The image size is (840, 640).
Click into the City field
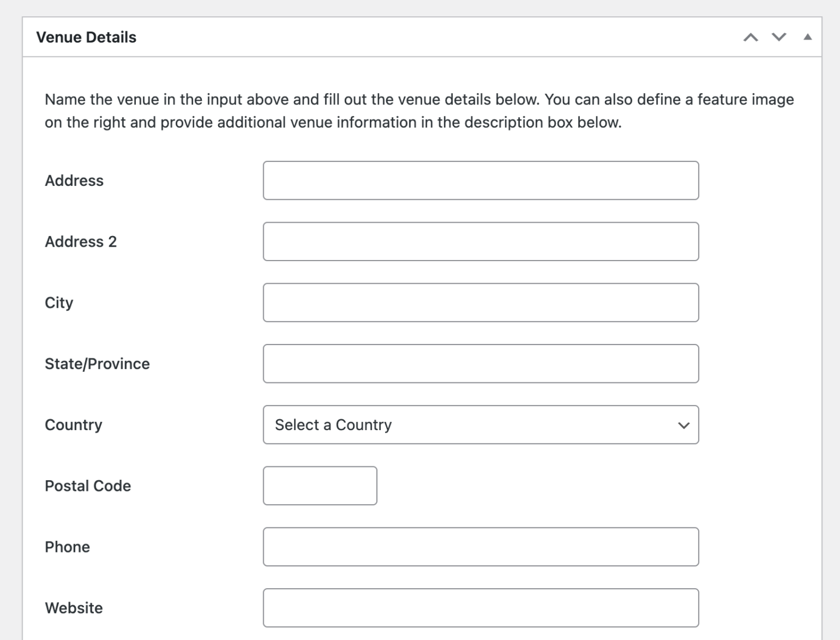(480, 303)
